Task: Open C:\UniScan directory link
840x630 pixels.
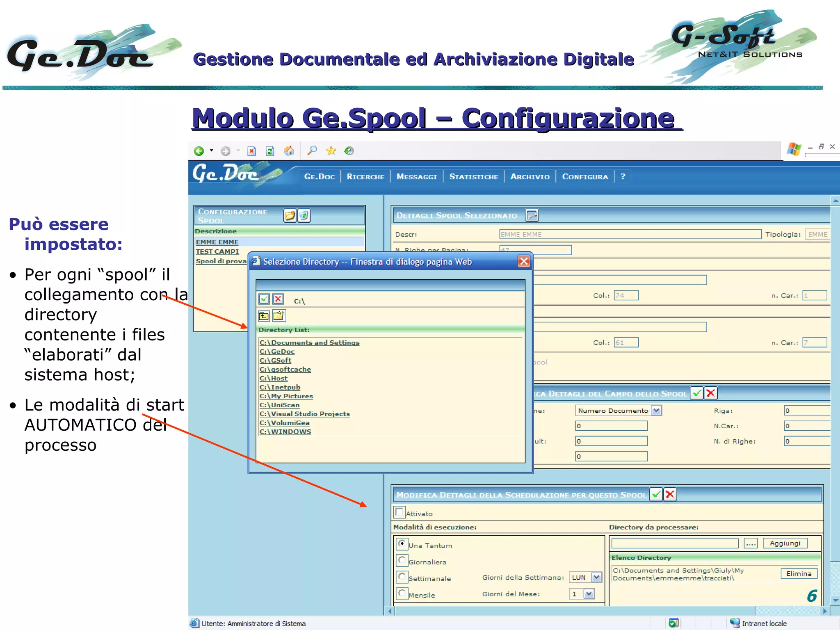Action: (x=279, y=405)
